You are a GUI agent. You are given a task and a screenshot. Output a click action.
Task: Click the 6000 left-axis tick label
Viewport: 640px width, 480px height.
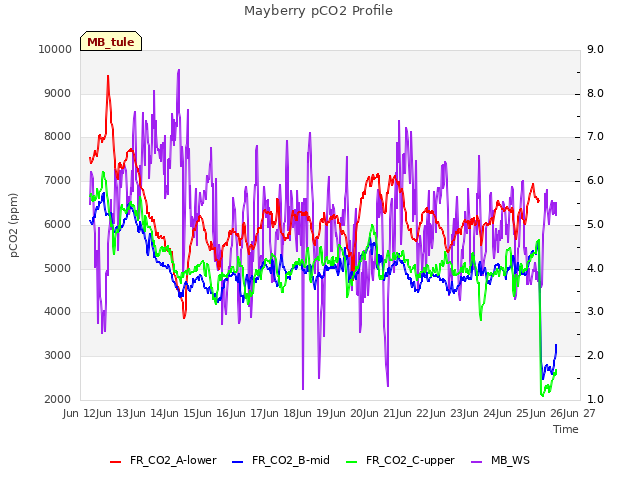[58, 224]
